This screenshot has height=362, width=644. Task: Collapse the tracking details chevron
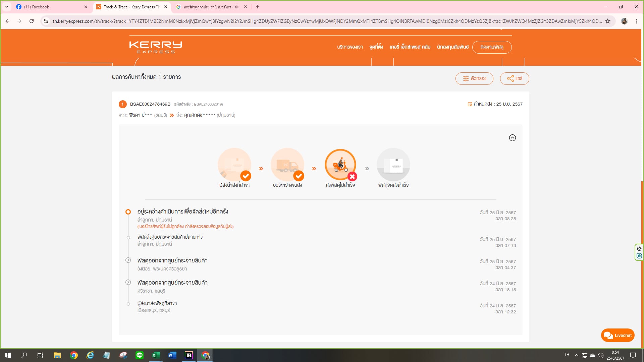[x=512, y=138]
